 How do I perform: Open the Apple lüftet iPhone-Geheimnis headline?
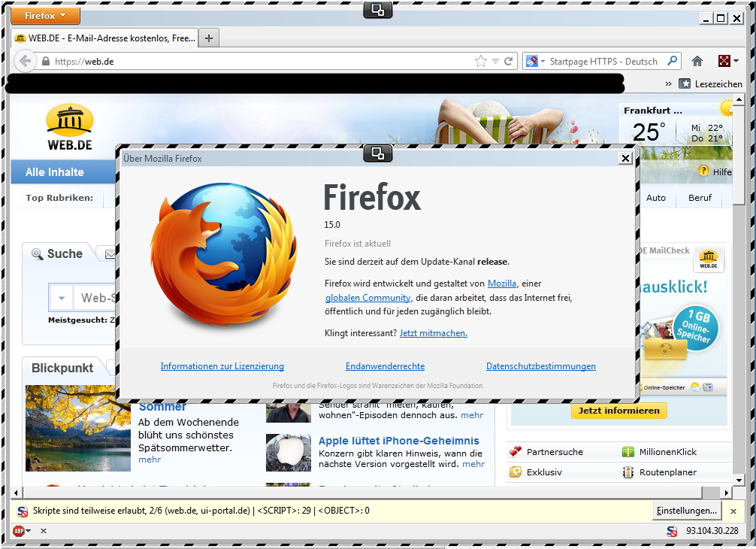coord(399,441)
